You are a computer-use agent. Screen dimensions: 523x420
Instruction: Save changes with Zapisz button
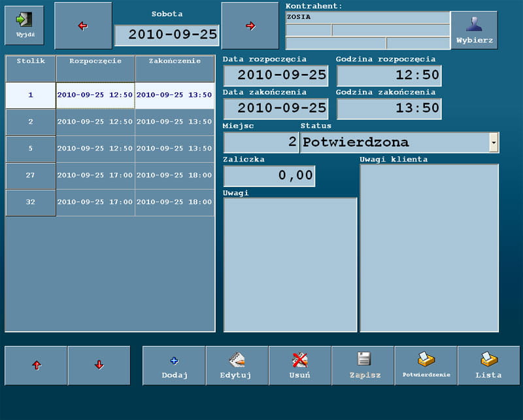(363, 366)
